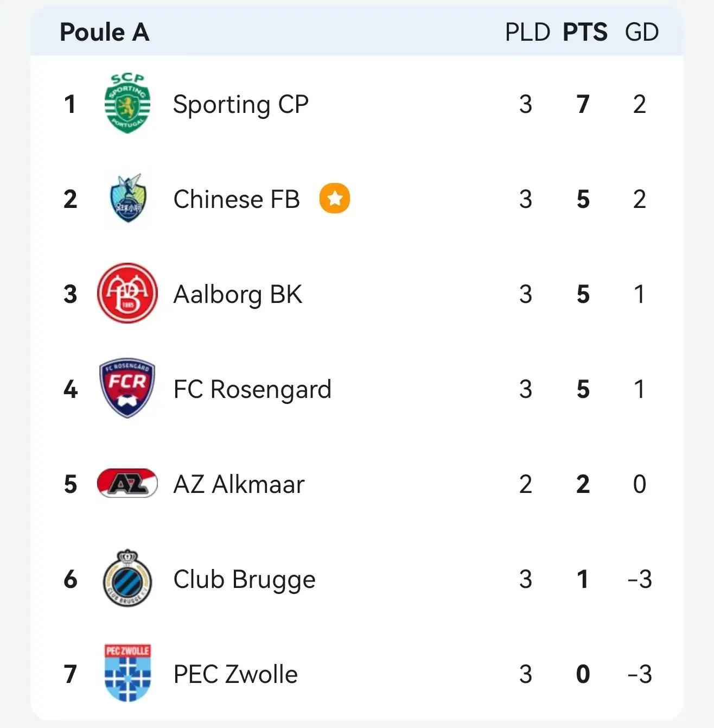This screenshot has width=714, height=728.
Task: Open the AZ Alkmaar team name
Action: click(239, 484)
